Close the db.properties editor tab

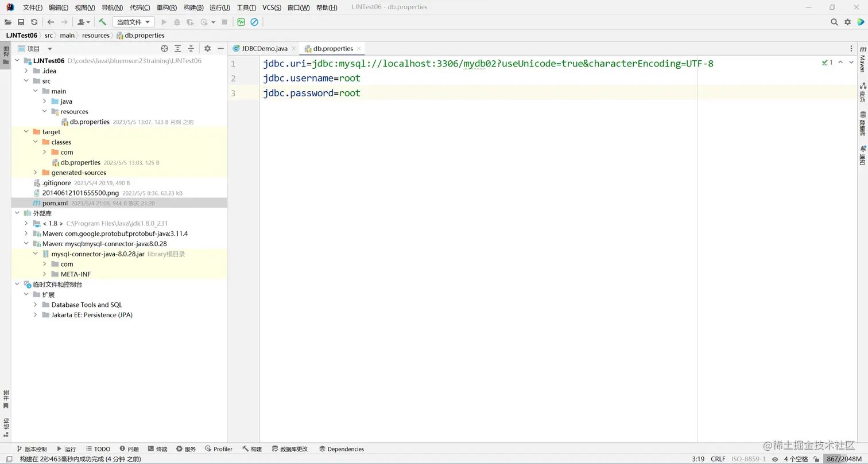point(359,49)
